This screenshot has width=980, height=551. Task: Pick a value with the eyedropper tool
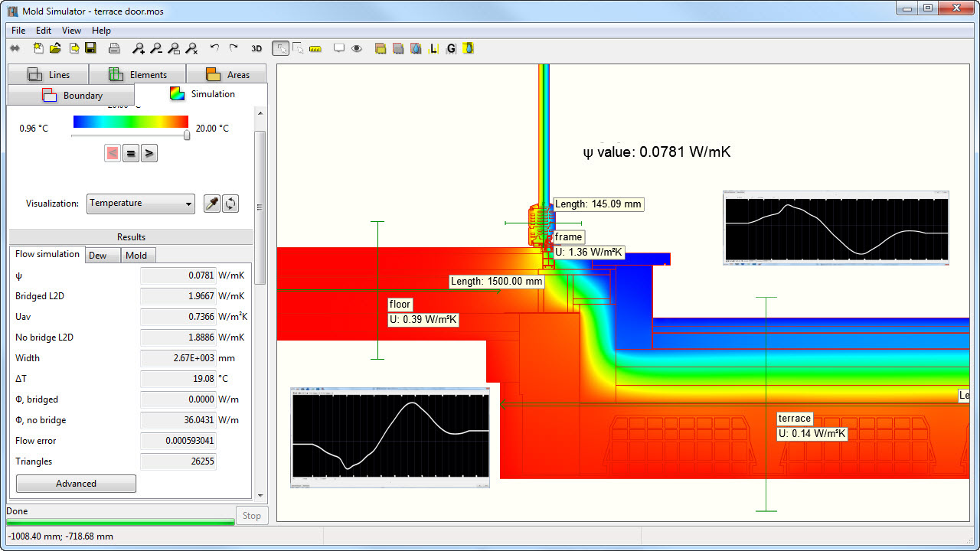[x=212, y=204]
